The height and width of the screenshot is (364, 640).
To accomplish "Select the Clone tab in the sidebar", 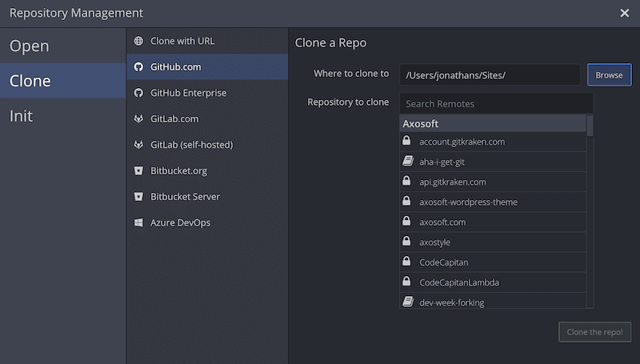I will point(30,81).
